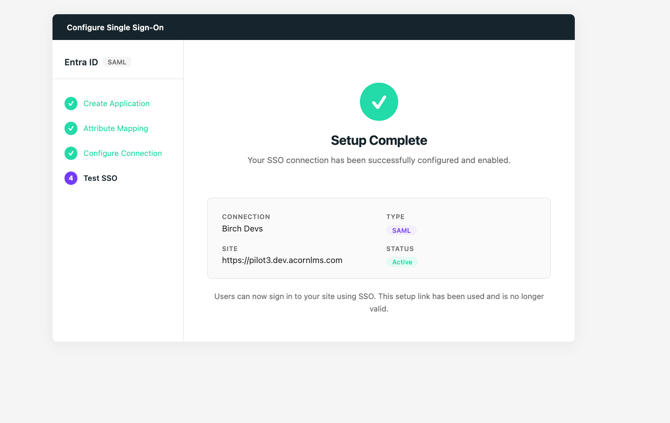Click the Entra ID provider label

pos(81,62)
